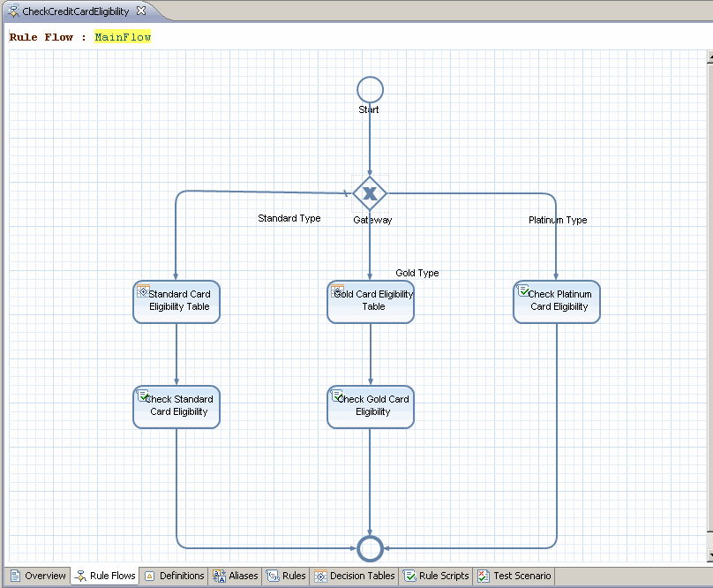Click the Platinum Type connector label
This screenshot has width=713, height=588.
558,220
